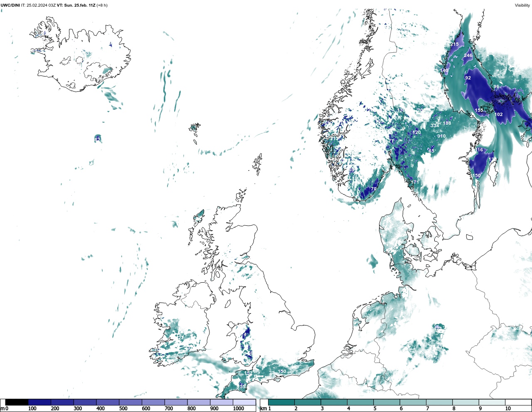The width and height of the screenshot is (532, 412).
Task: Click the "102" visibility value on the map
Action: click(x=499, y=114)
